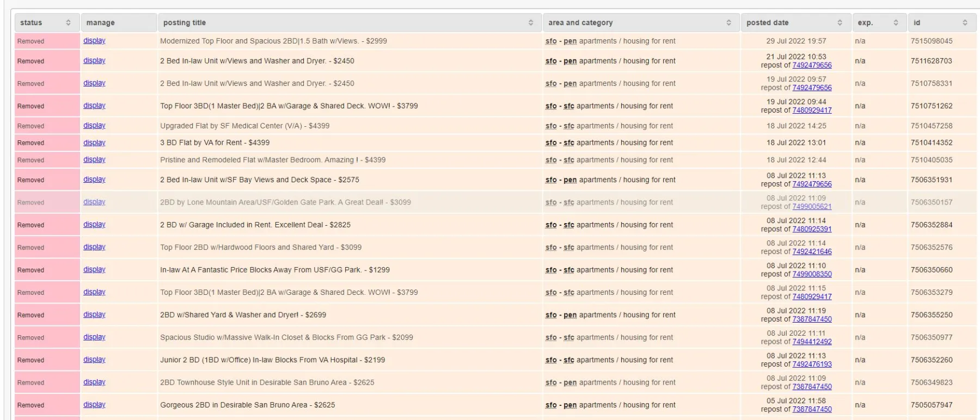The image size is (980, 420).
Task: Click display for posting id 7510751262
Action: 94,106
